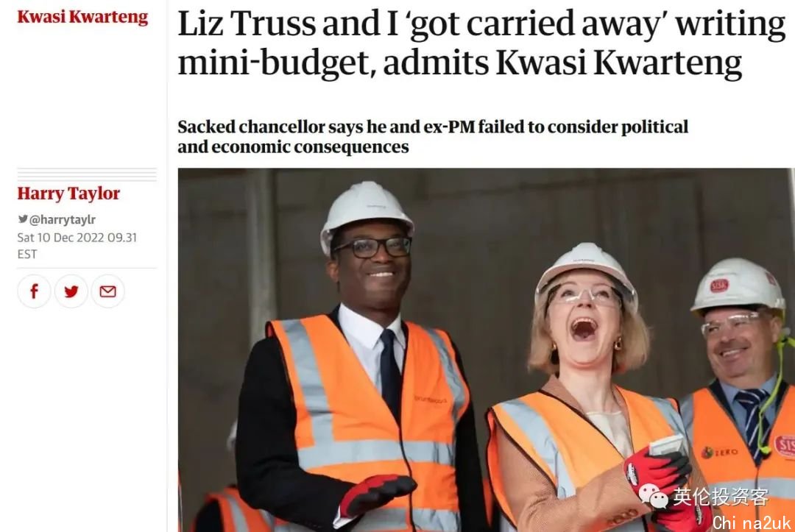This screenshot has width=795, height=532.
Task: Share article via Twitter icon
Action: (71, 291)
